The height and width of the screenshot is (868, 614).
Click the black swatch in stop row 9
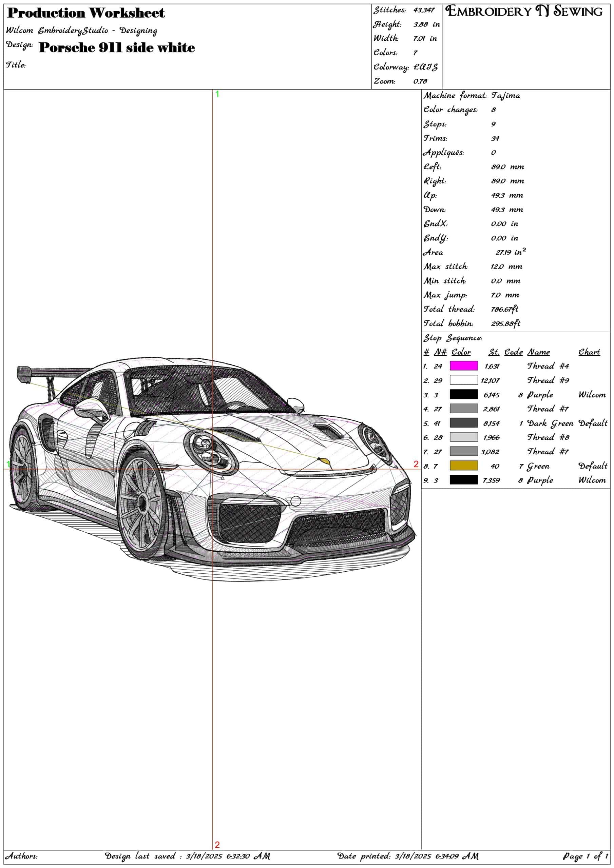point(463,480)
